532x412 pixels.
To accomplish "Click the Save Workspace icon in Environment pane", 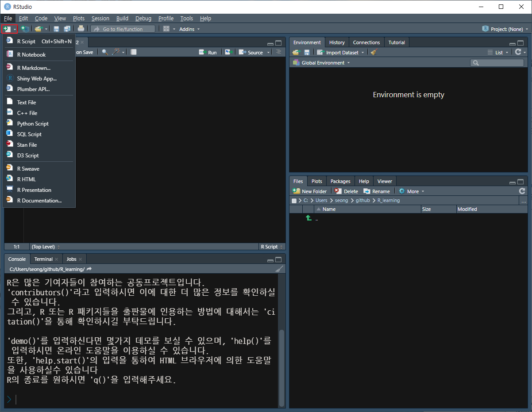I will point(307,52).
